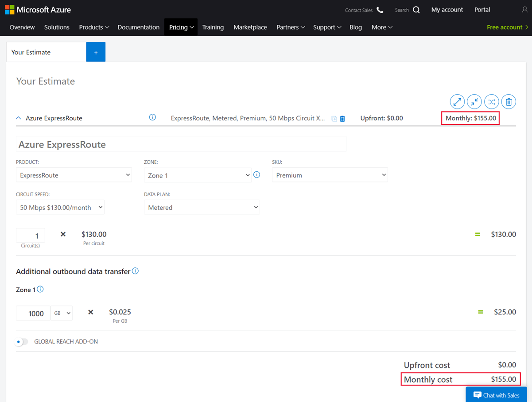Open the Circuit Speed dropdown
Screen dimensions: 532x402
click(x=60, y=207)
